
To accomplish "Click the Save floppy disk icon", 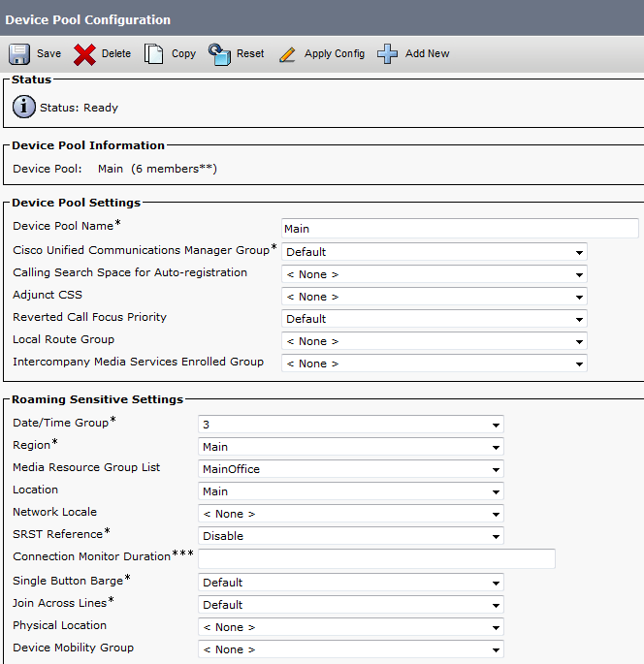I will click(20, 54).
